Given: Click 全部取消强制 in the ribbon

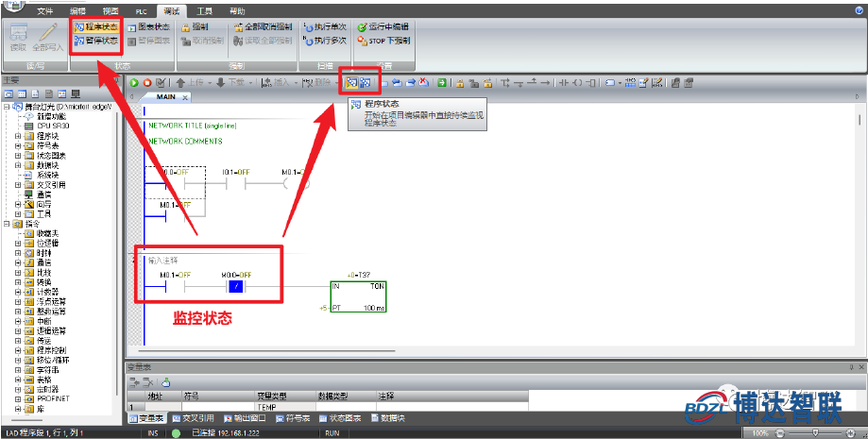Looking at the screenshot, I should [263, 26].
